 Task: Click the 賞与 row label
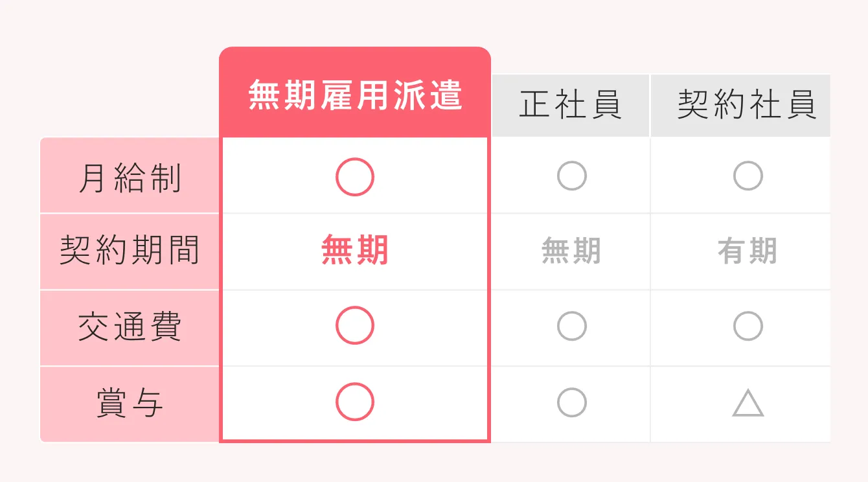point(130,404)
